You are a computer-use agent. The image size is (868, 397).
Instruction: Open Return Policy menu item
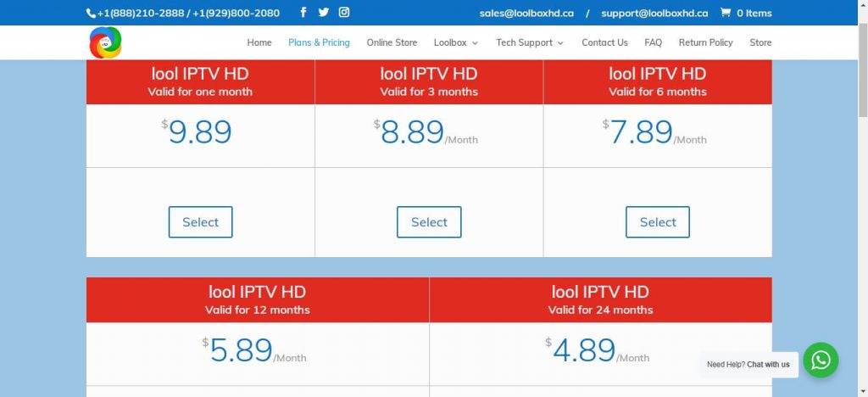pyautogui.click(x=706, y=42)
